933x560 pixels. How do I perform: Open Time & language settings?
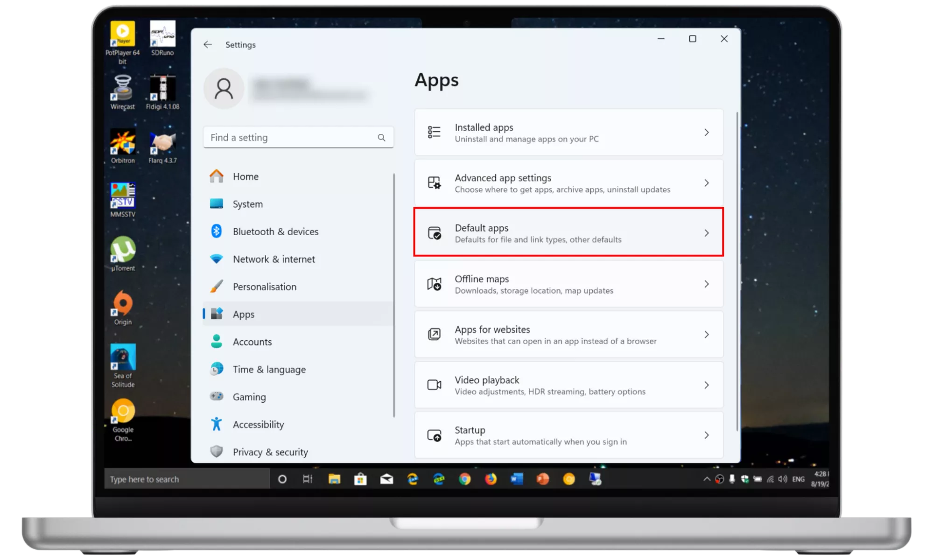click(x=269, y=369)
